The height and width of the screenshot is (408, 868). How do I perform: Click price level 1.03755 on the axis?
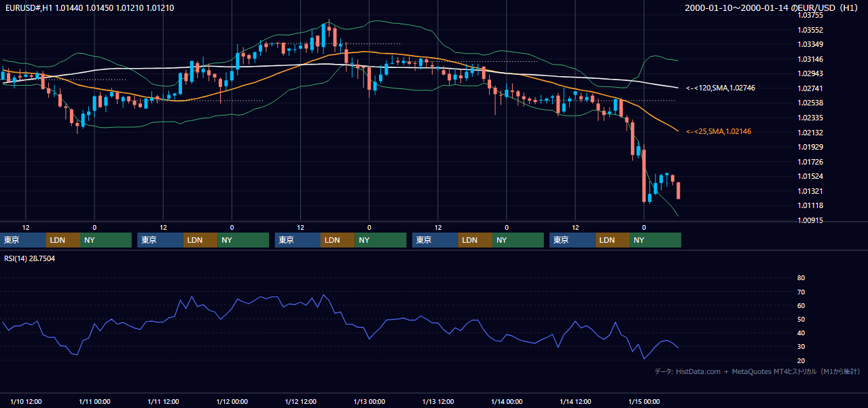tap(810, 15)
